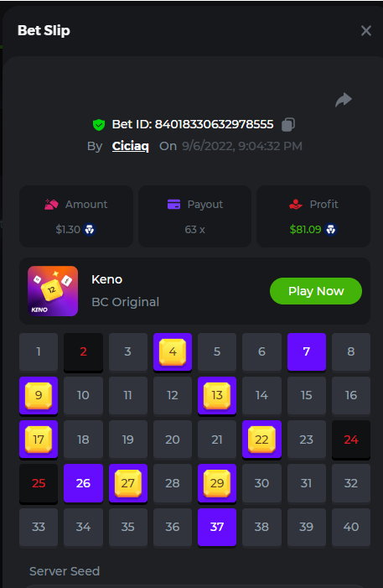Viewport: 383px width, 588px height.
Task: Select Keno tile number 22 gem
Action: (261, 440)
